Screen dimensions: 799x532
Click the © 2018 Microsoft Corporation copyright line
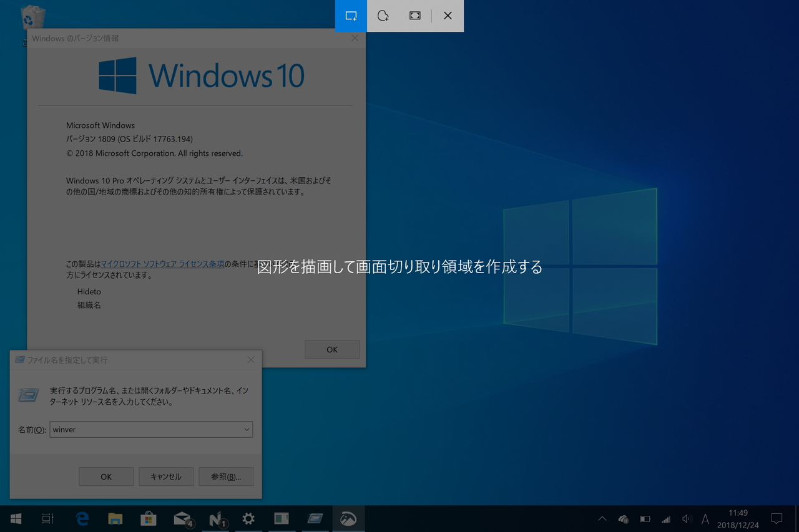[154, 153]
